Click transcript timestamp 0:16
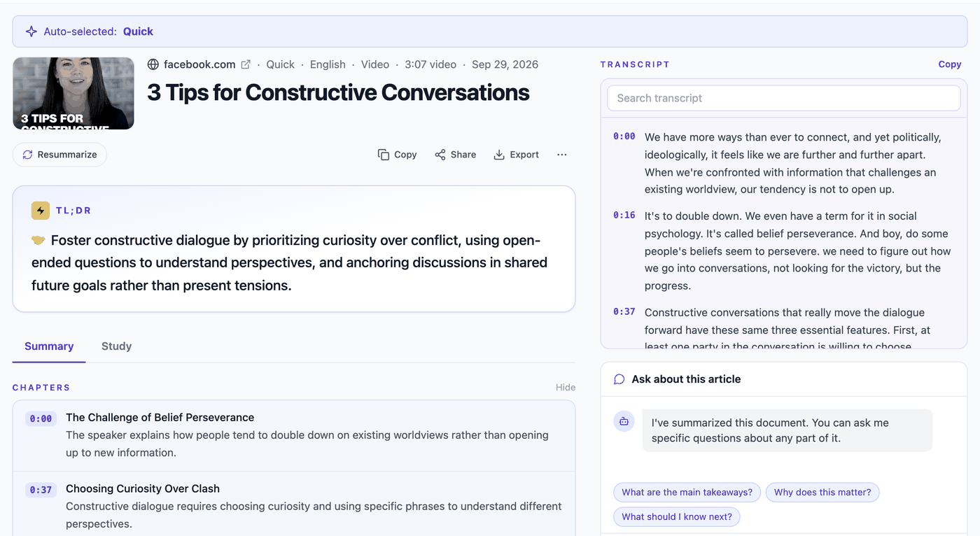This screenshot has height=536, width=980. point(624,216)
